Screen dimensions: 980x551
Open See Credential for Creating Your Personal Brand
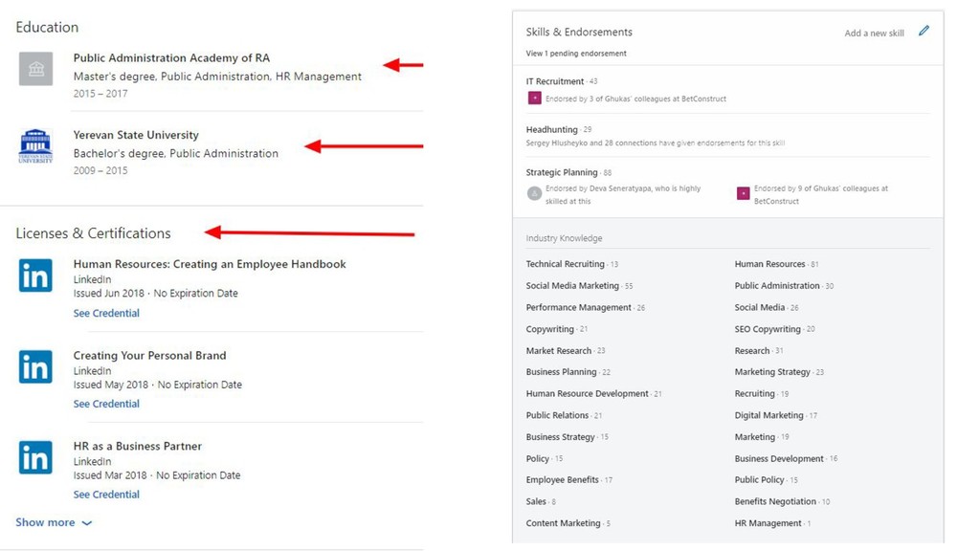(106, 404)
